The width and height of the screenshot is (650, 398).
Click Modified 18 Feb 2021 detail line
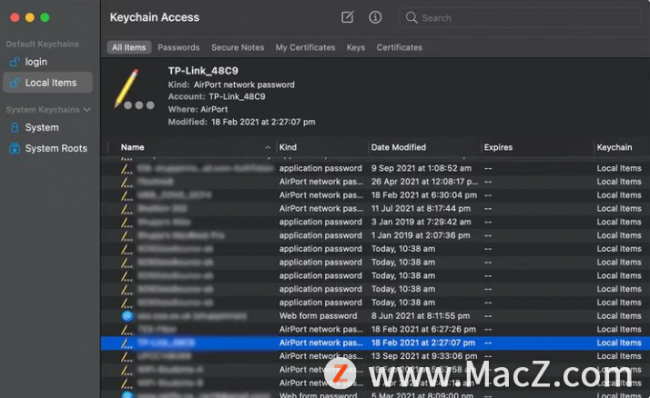point(241,122)
